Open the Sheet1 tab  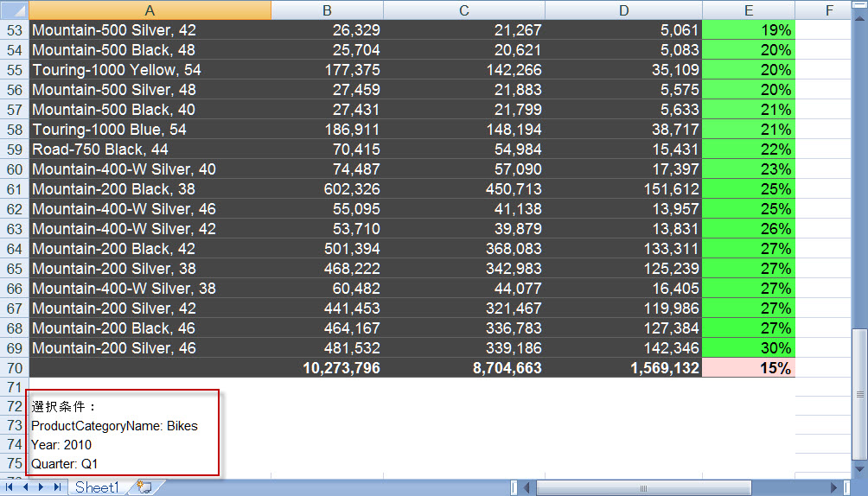pos(98,487)
